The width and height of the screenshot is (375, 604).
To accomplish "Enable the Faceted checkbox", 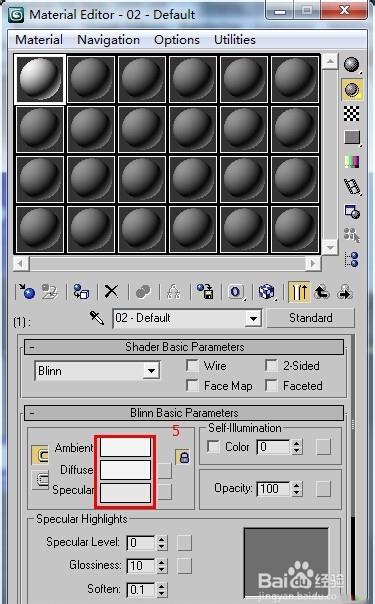I will click(271, 385).
